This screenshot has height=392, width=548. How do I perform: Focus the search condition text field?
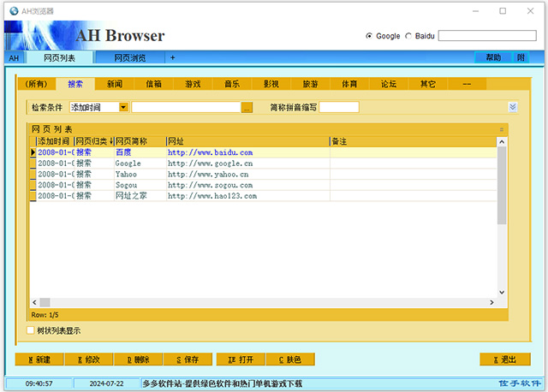(x=187, y=107)
